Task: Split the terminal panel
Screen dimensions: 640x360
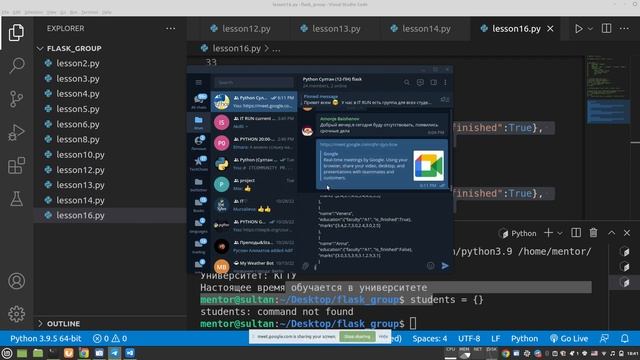Action: click(576, 233)
